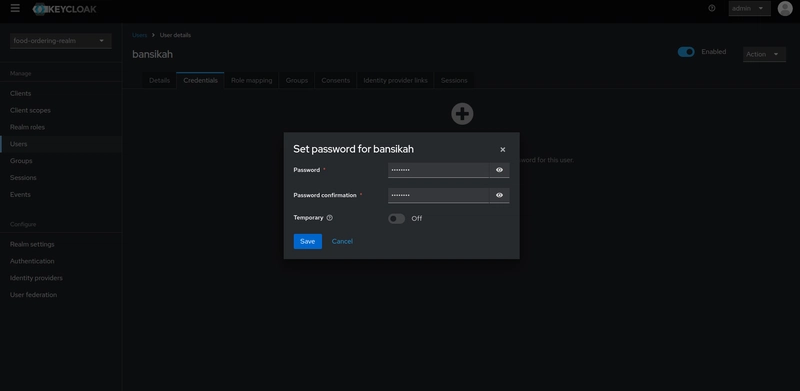Screen dimensions: 800x391
Task: Click the Users breadcrumb link
Action: pyautogui.click(x=139, y=35)
